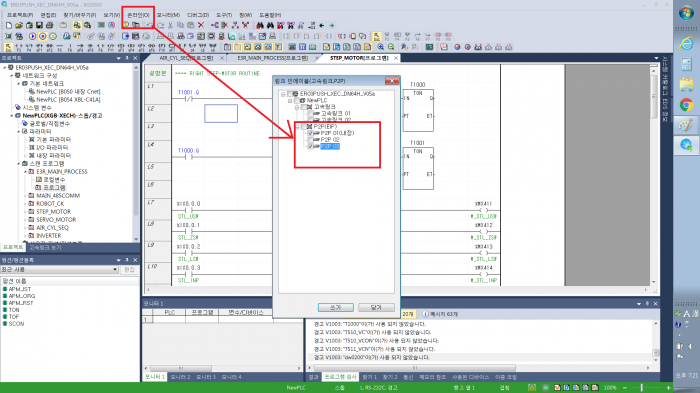This screenshot has width=700, height=393.
Task: Open the Paint application in sidebar
Action: pyautogui.click(x=686, y=125)
